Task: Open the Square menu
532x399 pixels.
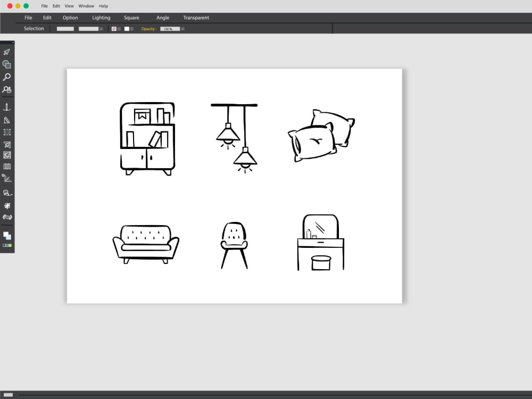Action: pos(131,18)
